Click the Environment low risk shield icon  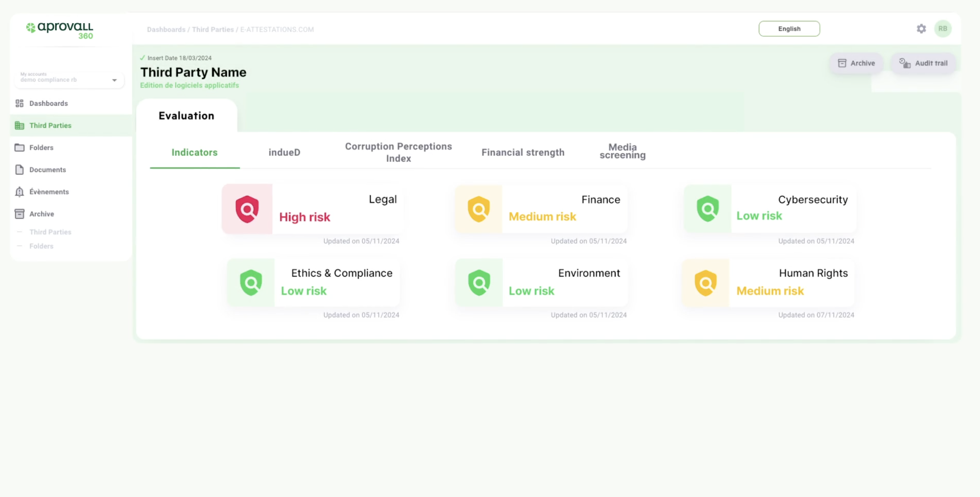coord(479,283)
